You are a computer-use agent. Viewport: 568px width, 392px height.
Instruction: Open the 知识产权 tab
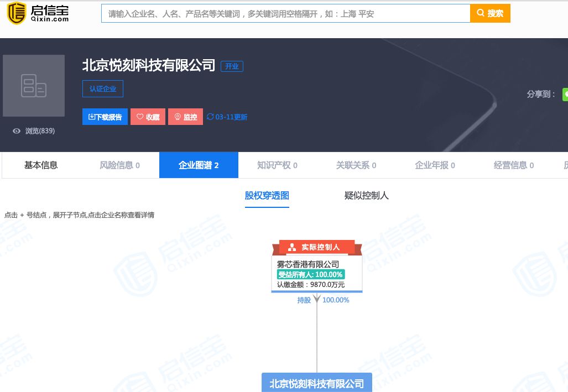click(x=277, y=165)
